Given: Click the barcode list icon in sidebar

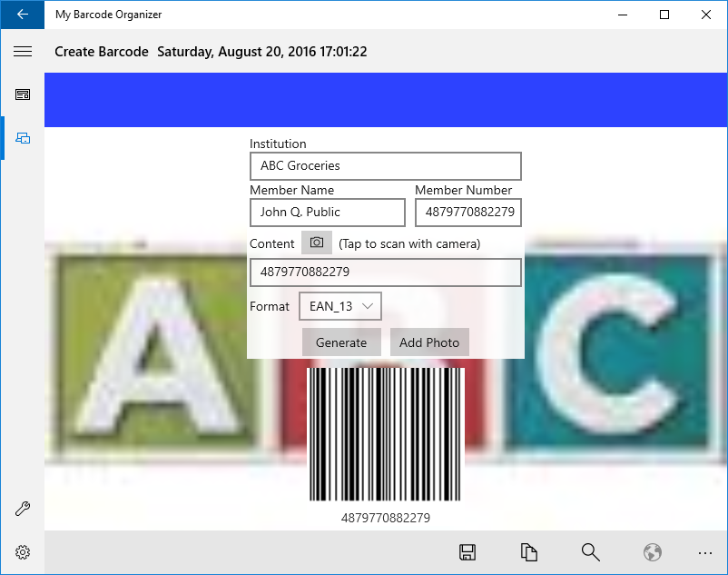Looking at the screenshot, I should [x=23, y=94].
